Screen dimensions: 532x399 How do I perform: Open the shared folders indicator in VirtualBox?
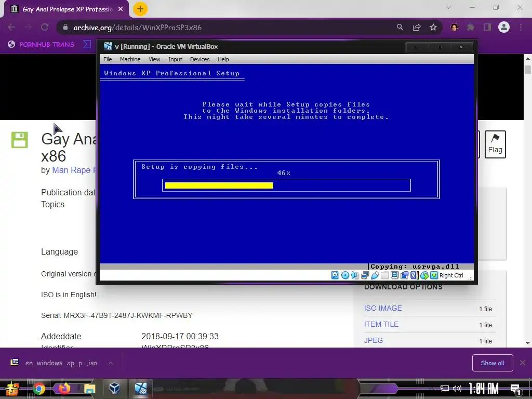(x=385, y=275)
